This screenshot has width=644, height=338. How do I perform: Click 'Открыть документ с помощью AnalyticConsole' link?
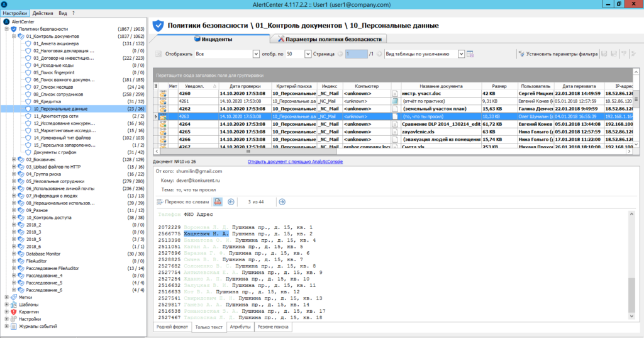pos(295,162)
